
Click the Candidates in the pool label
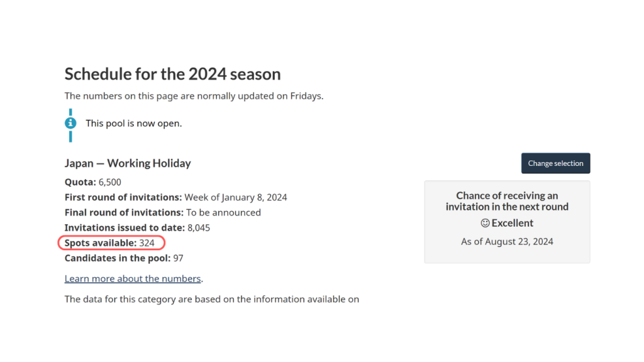[118, 258]
